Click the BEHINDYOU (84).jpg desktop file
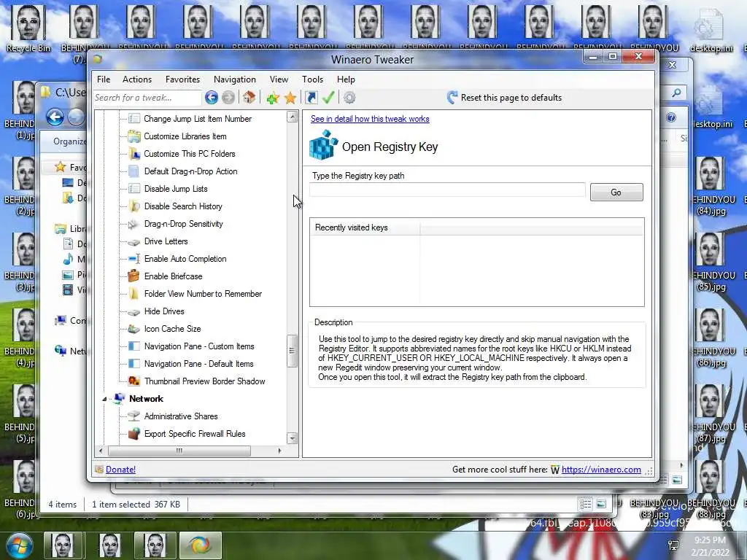 pos(711,187)
